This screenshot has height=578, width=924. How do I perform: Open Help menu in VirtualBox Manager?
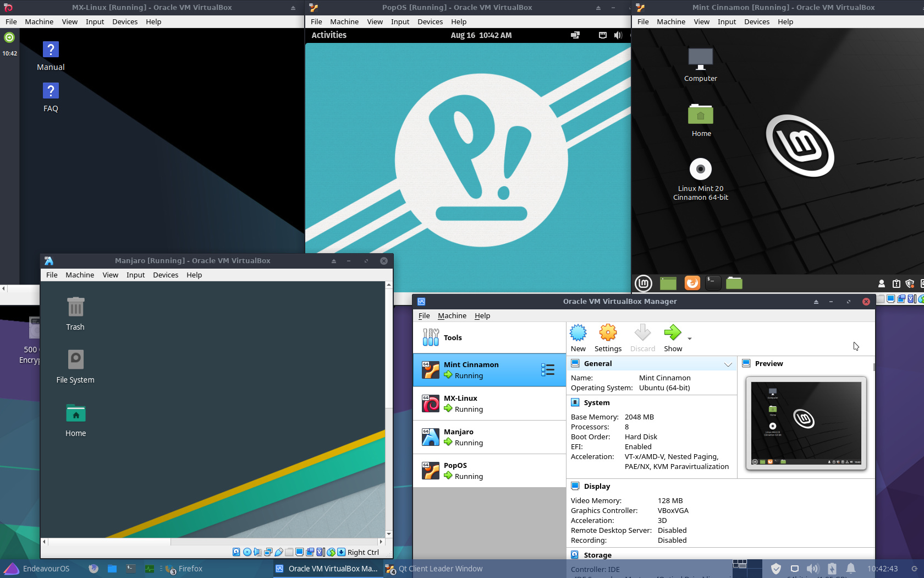pos(482,315)
